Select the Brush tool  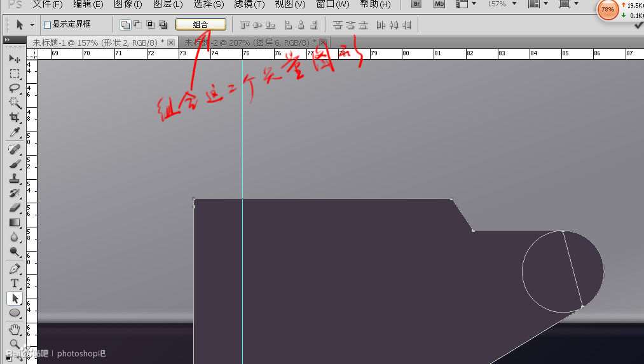[15, 164]
